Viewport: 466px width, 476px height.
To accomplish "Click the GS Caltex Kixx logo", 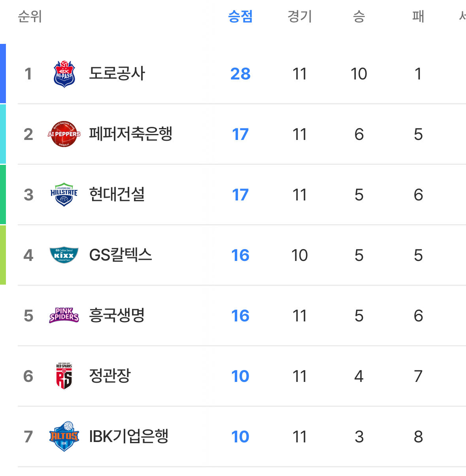I will [x=64, y=255].
